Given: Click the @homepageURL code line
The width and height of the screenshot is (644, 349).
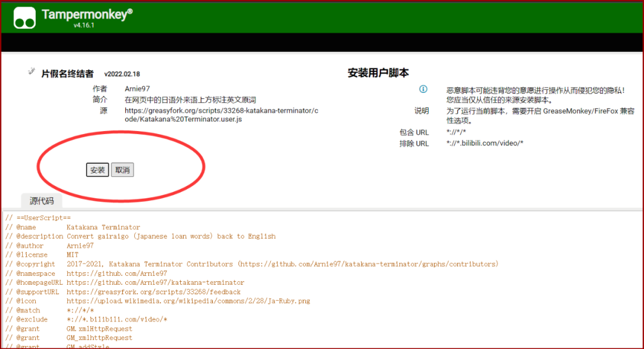Looking at the screenshot, I should [x=125, y=282].
